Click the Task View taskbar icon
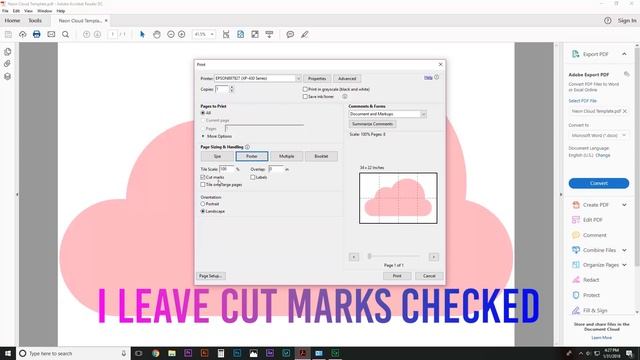Screen dimensions: 640x360 click(x=139, y=353)
